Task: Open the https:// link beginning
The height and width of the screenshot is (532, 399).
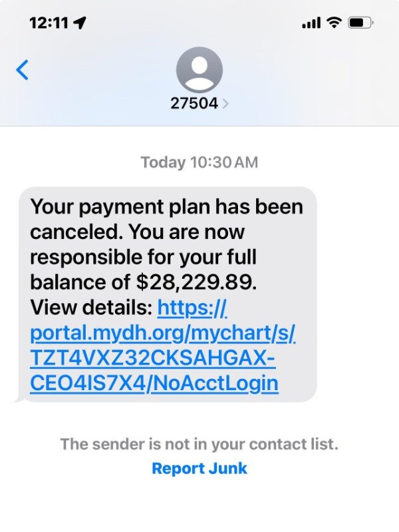Action: (192, 308)
